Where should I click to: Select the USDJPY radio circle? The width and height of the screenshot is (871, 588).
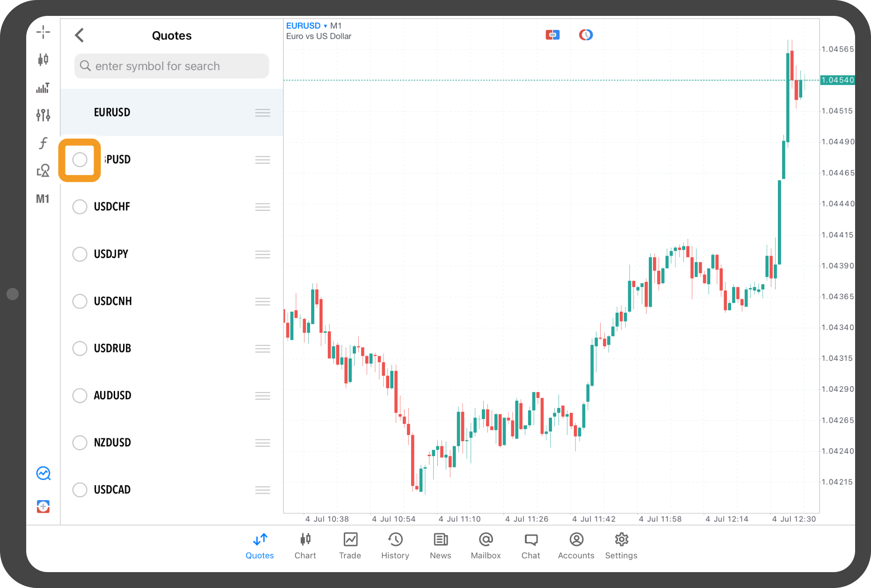(x=80, y=254)
